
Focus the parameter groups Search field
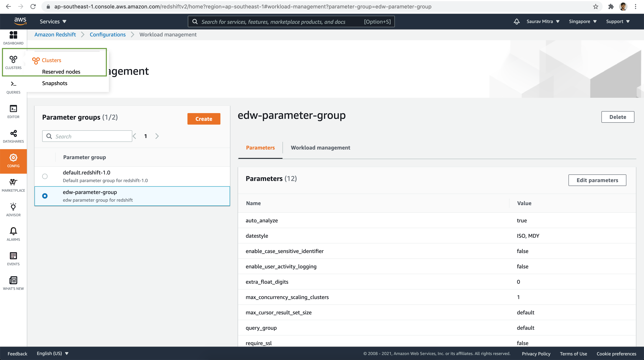[x=87, y=136]
